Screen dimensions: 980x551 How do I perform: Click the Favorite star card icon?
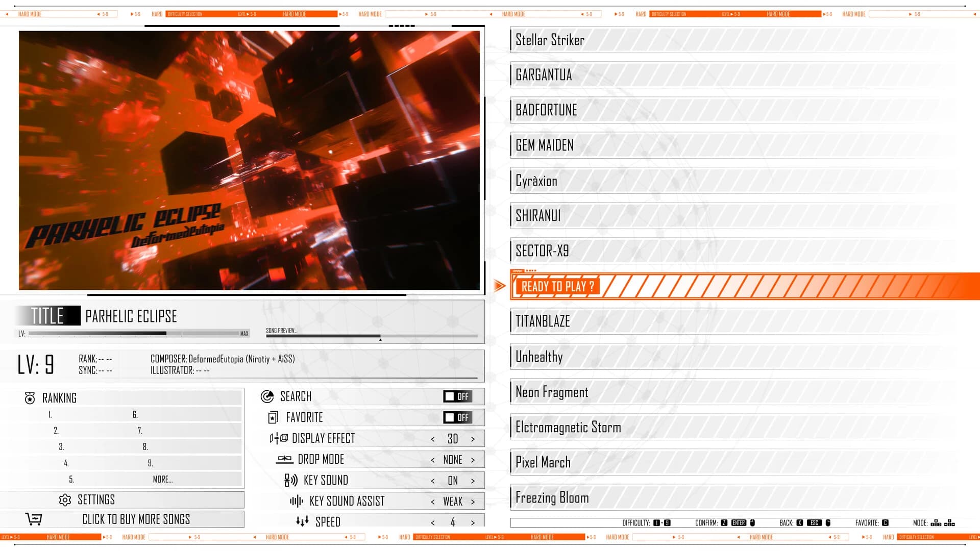(273, 417)
